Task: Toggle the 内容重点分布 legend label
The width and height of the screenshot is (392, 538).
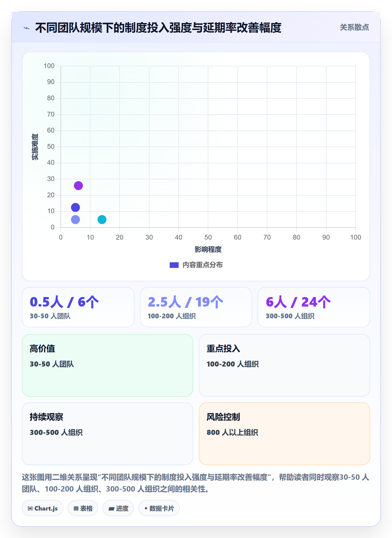Action: [202, 265]
